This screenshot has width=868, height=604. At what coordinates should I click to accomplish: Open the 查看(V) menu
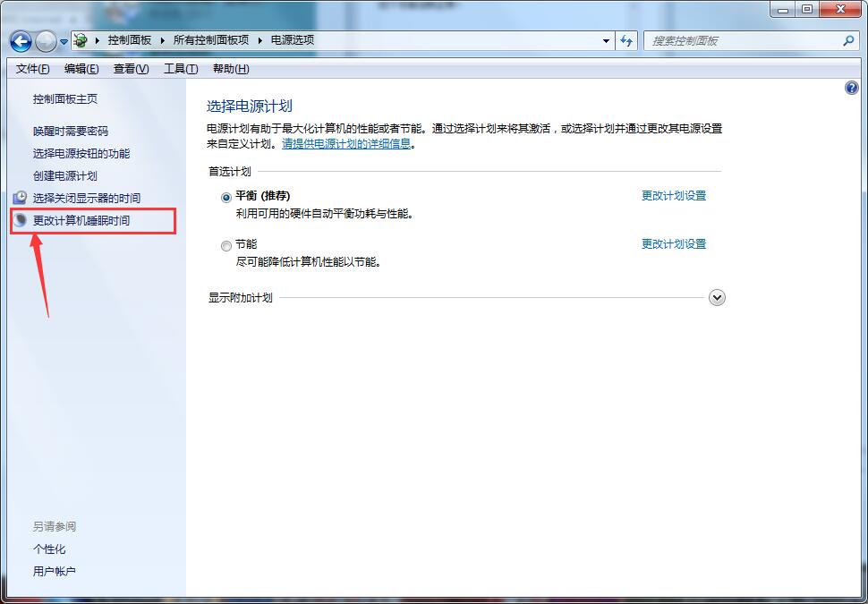[x=132, y=69]
